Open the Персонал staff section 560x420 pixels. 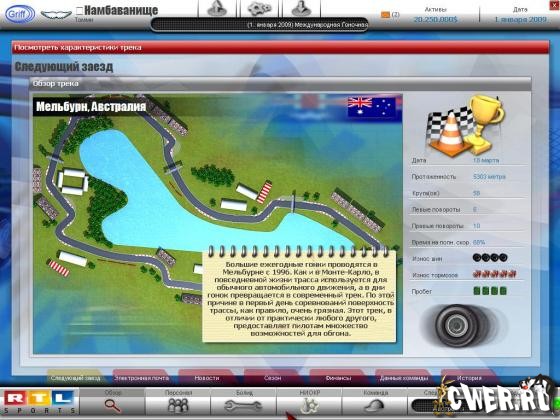point(178,401)
